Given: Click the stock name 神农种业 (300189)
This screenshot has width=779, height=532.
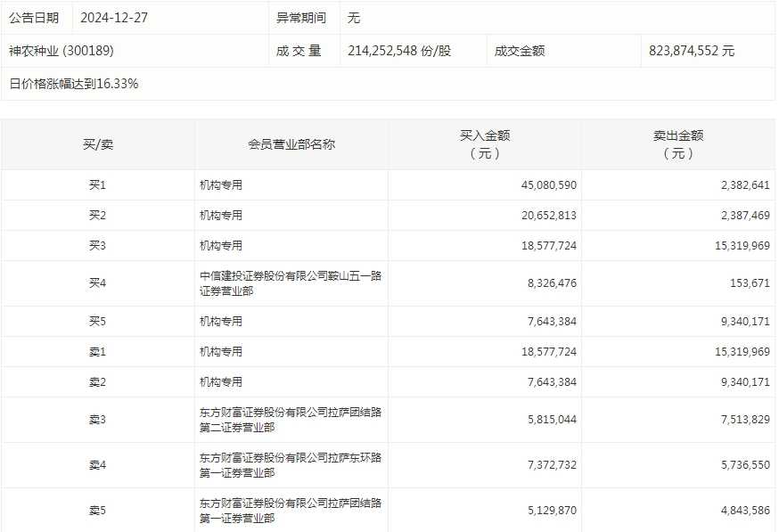Looking at the screenshot, I should (61, 51).
